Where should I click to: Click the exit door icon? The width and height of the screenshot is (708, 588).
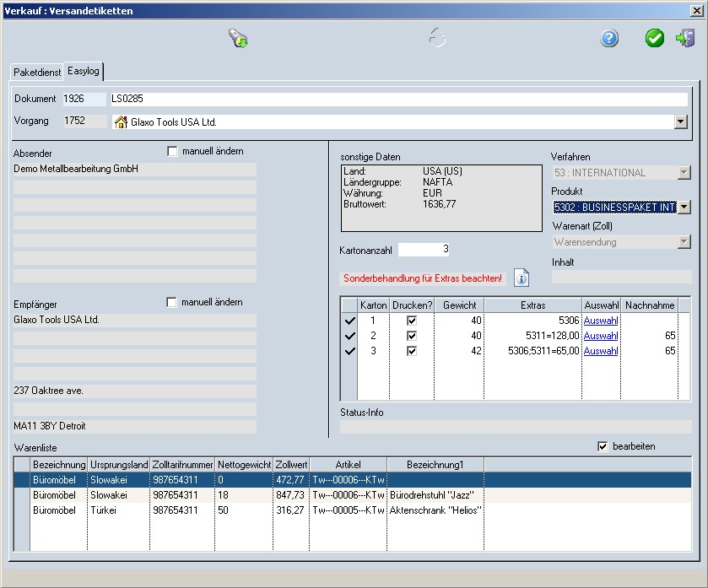point(684,39)
